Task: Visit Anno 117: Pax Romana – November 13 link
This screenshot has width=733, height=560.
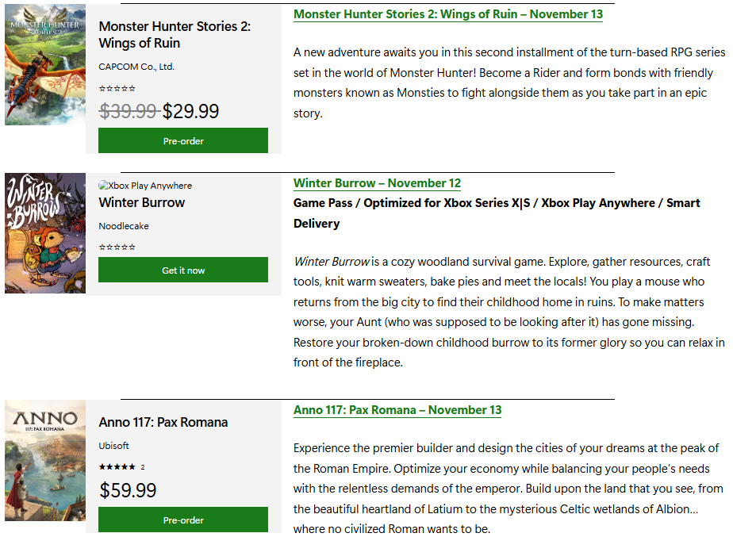Action: 397,410
